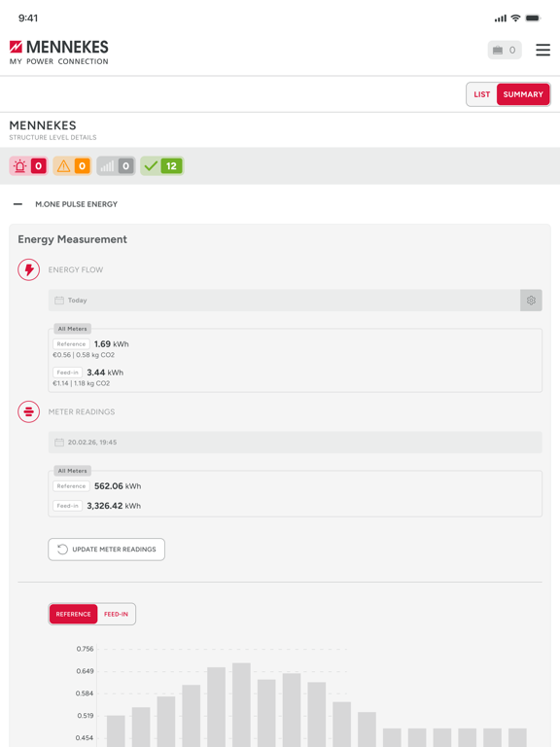Click the 3,326.42 kWh meter reading
This screenshot has height=747, width=560.
point(114,506)
